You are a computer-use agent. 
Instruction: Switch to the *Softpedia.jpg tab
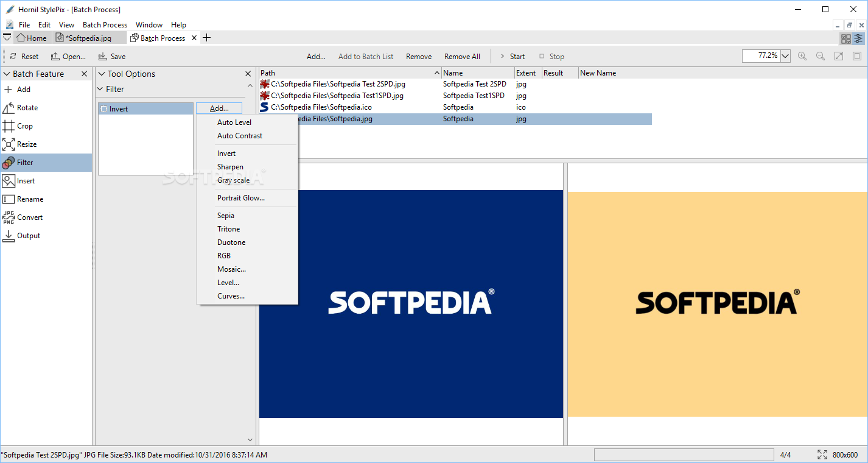coord(90,38)
